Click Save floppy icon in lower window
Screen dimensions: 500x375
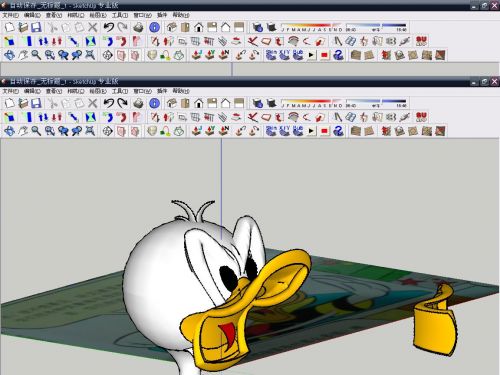(x=36, y=103)
